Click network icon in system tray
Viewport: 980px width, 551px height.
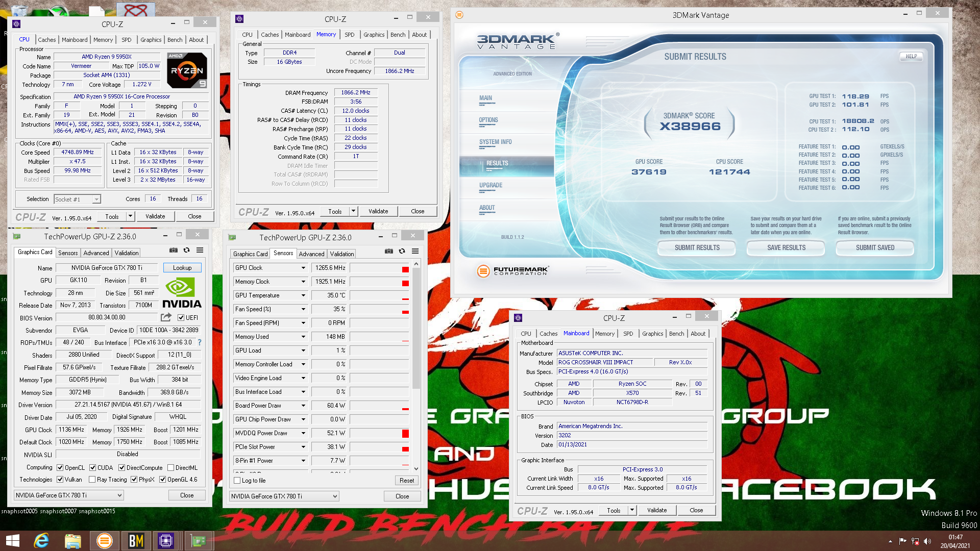(x=915, y=541)
